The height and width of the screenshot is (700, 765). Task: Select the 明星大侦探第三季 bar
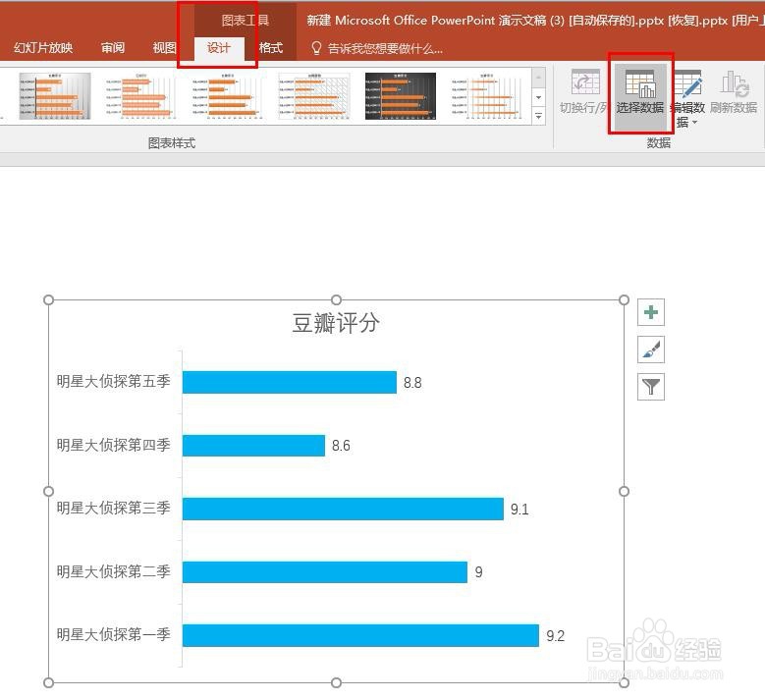click(343, 509)
